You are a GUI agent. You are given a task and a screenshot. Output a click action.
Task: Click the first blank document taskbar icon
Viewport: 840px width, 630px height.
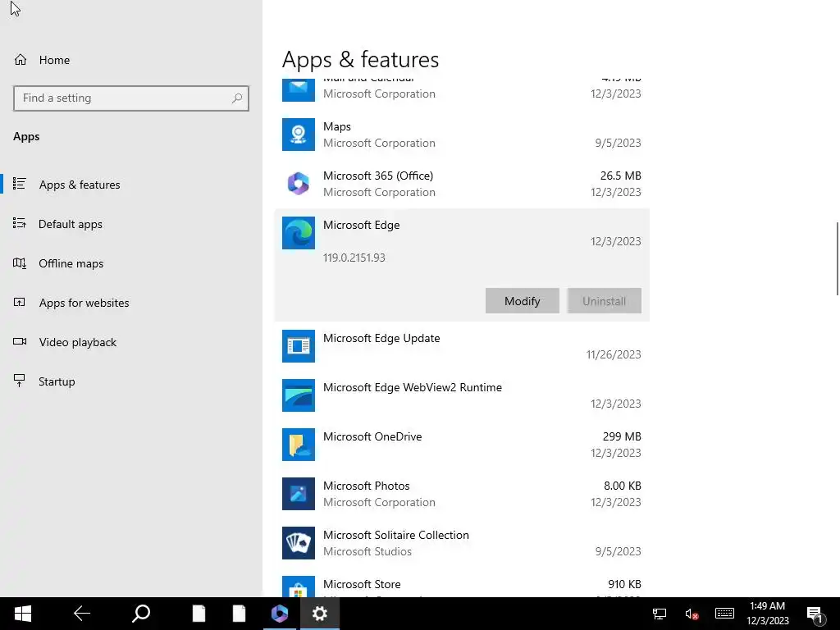[199, 614]
